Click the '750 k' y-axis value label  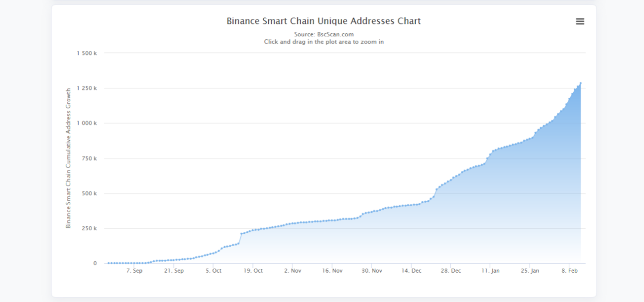pyautogui.click(x=89, y=158)
